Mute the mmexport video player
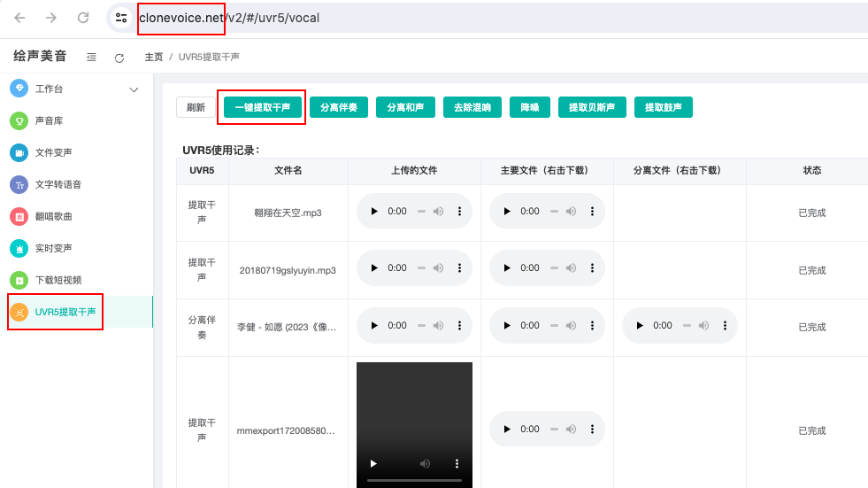This screenshot has width=868, height=488. (425, 463)
